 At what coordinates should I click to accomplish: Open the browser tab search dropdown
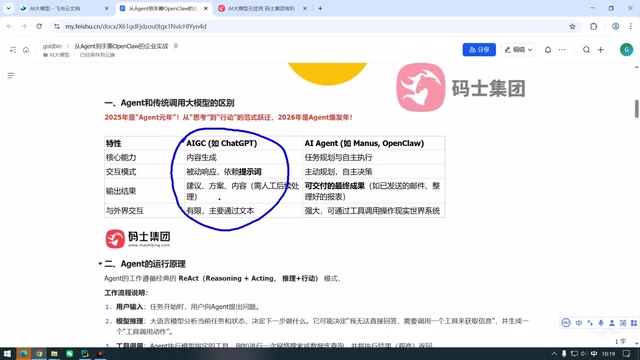[8, 8]
